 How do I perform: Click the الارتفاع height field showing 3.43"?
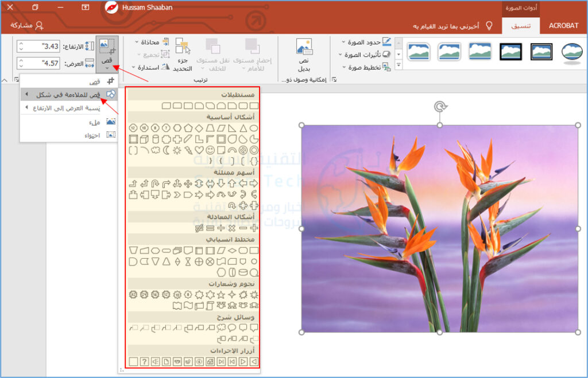[x=38, y=46]
